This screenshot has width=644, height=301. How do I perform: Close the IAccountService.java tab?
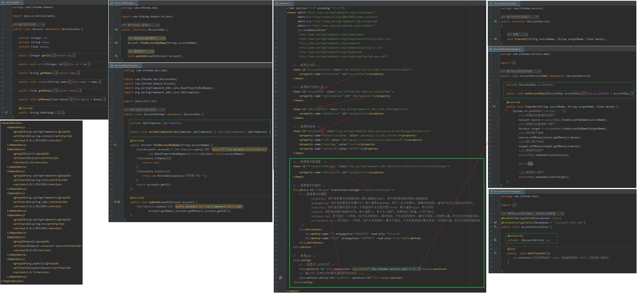518,3
